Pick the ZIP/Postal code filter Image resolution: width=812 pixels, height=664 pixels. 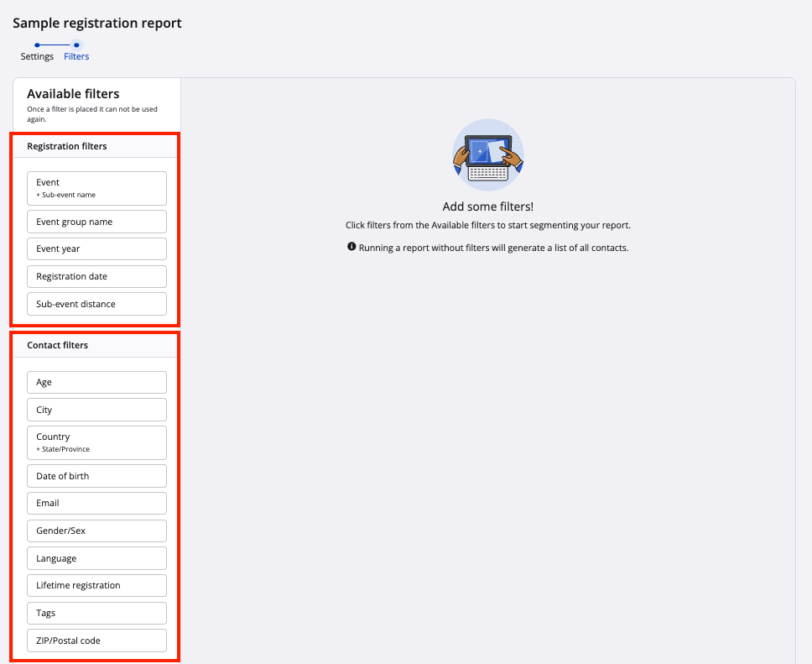96,640
